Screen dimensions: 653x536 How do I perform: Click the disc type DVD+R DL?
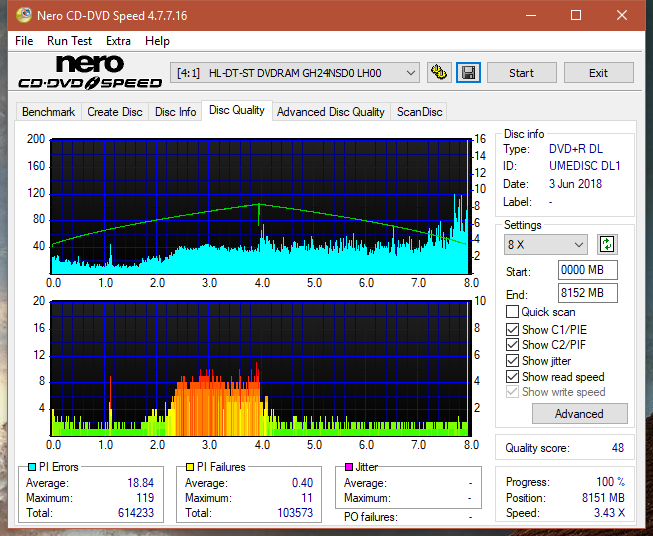pyautogui.click(x=576, y=149)
